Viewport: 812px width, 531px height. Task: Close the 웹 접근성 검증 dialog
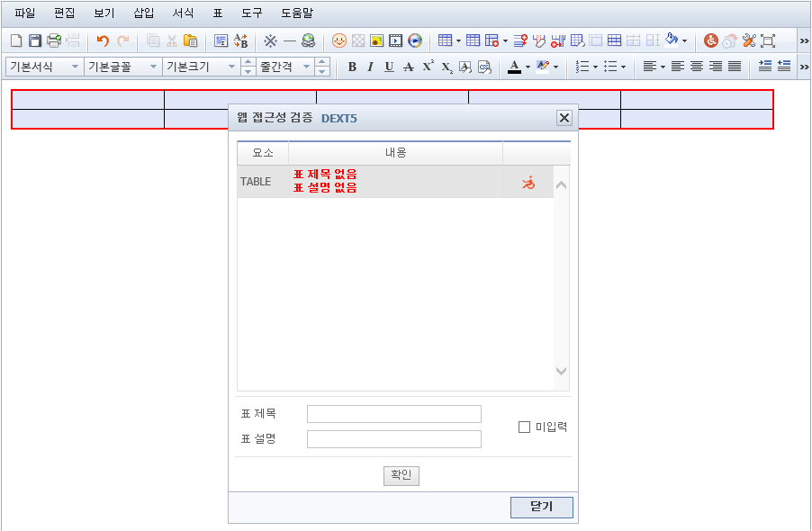pos(564,118)
